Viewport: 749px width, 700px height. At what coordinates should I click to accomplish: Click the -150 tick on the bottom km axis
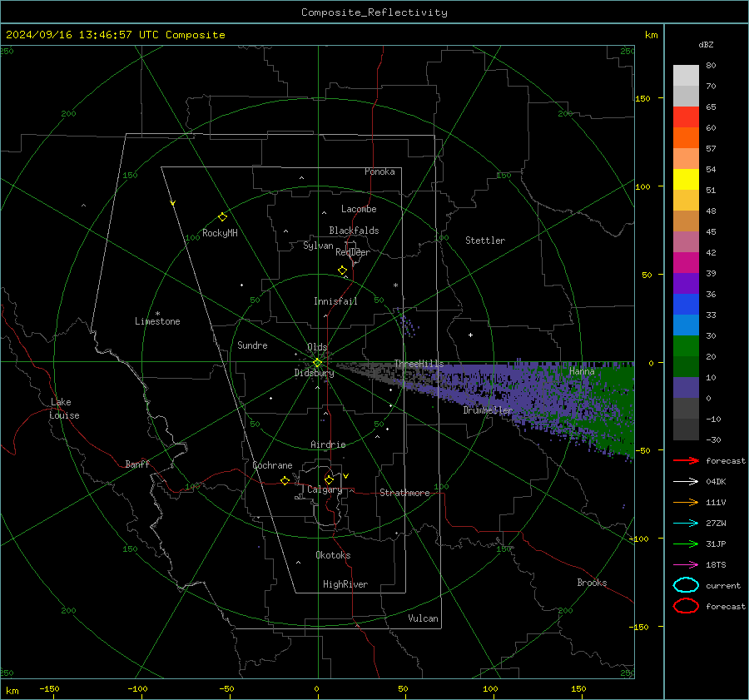point(49,689)
